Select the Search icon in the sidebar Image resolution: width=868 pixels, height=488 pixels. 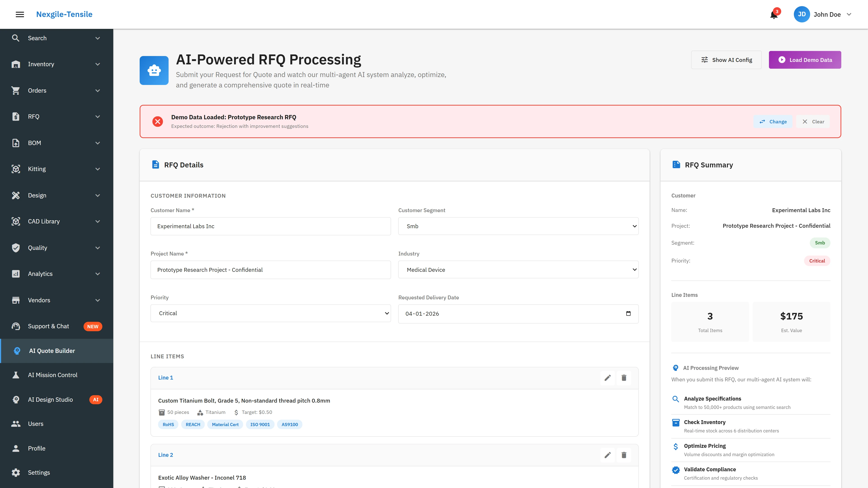[16, 38]
